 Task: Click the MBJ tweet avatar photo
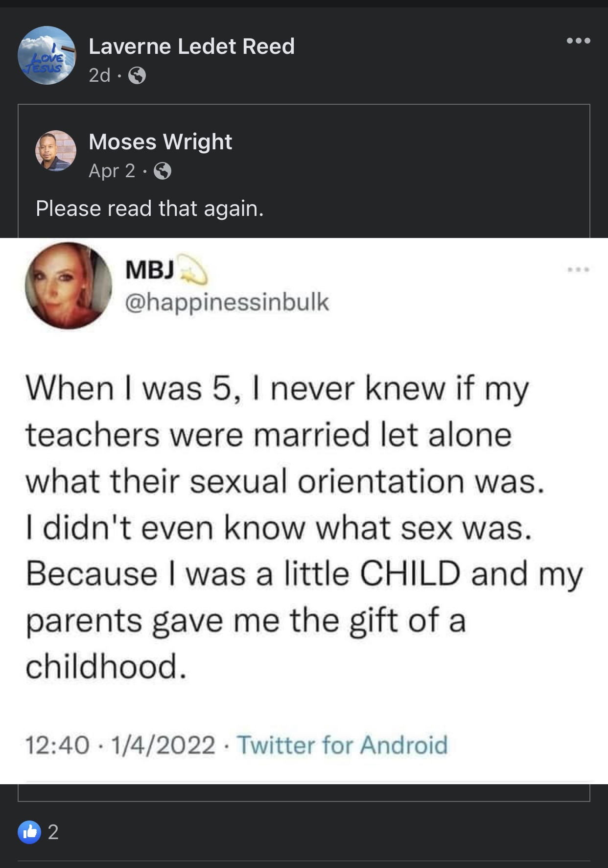click(x=69, y=285)
